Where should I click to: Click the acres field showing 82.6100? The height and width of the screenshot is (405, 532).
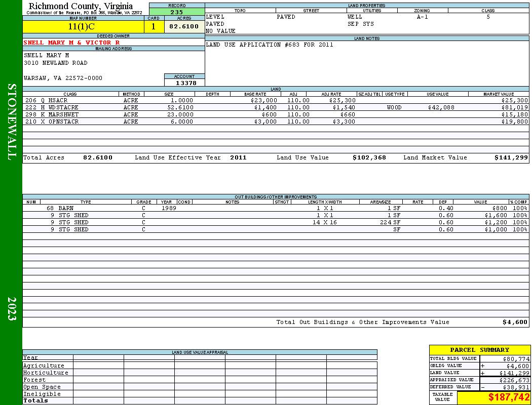tap(184, 27)
